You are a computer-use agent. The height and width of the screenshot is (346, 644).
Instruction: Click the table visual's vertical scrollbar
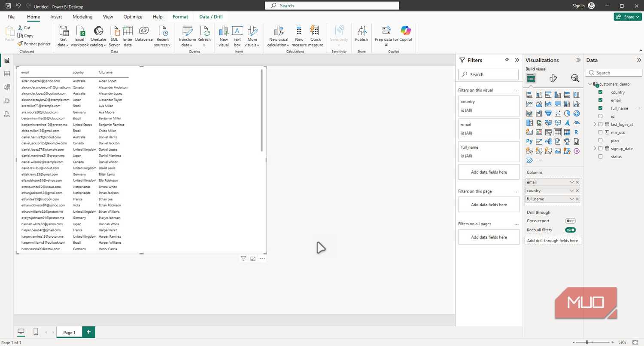(x=261, y=110)
